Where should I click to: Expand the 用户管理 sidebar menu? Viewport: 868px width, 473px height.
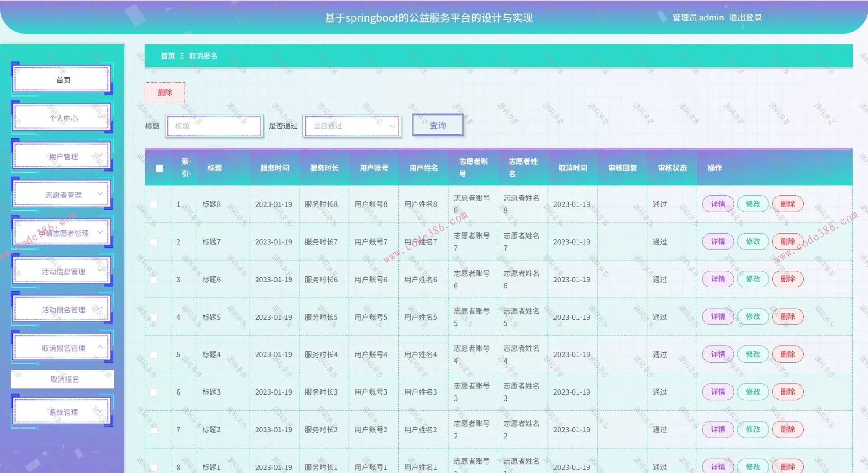coord(62,156)
